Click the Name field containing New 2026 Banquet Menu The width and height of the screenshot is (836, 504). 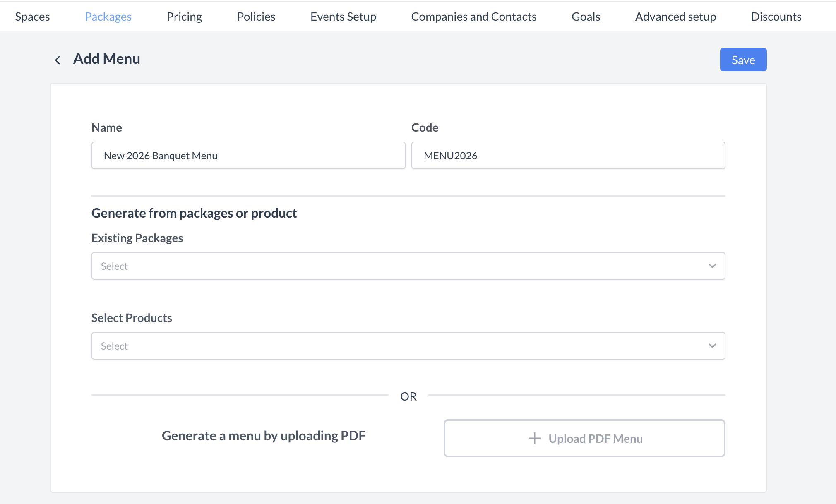click(x=248, y=155)
